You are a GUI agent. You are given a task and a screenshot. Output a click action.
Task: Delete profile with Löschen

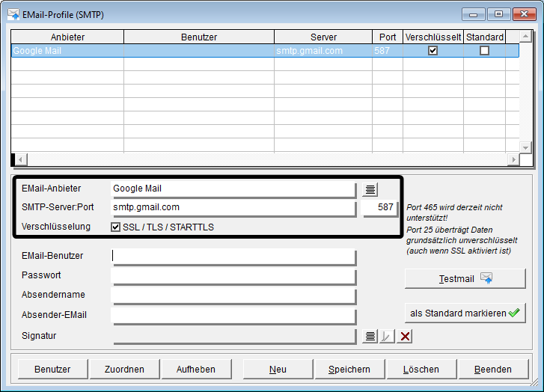pos(421,370)
